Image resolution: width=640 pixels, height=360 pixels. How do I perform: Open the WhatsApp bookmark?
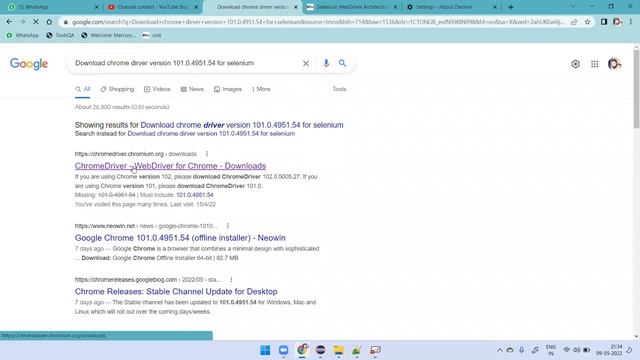22,36
